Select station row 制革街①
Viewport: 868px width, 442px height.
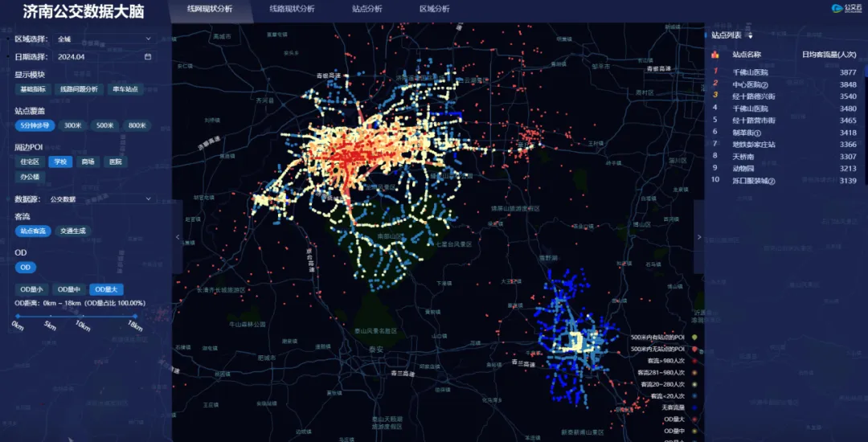click(784, 133)
